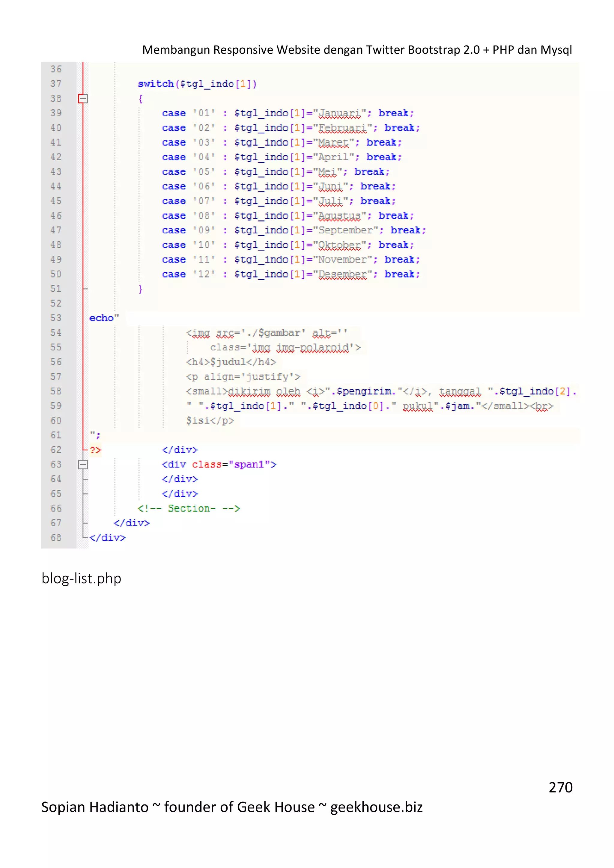Click the <!-- Section- --> comment
Image resolution: width=614 pixels, height=868 pixels.
click(189, 508)
